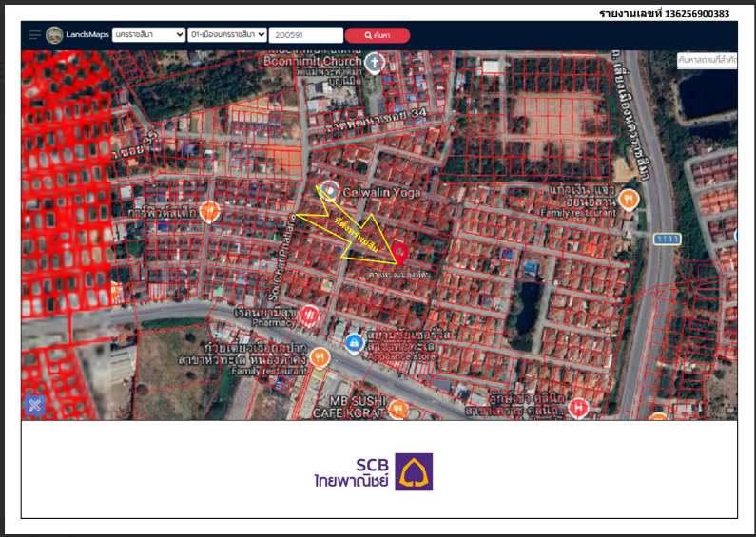Click the Soi Chatphatthana street label
This screenshot has height=537, width=756.
tap(282, 258)
